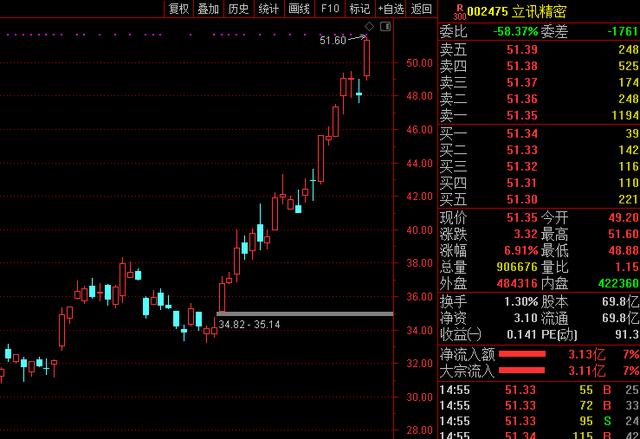Click the R300 margin-trading badge

(x=460, y=12)
